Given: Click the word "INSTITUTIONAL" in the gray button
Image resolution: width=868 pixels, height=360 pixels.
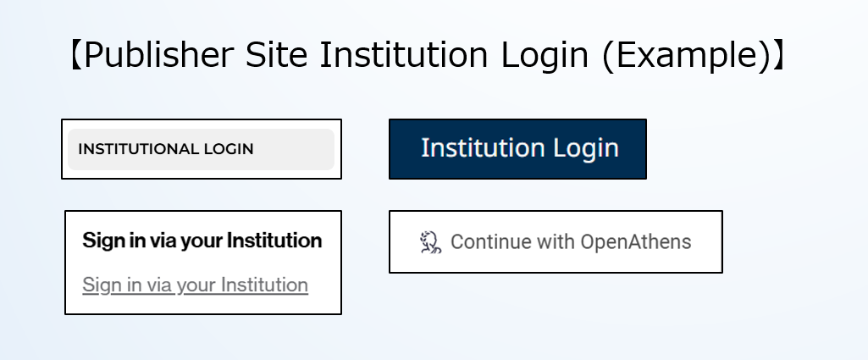Looking at the screenshot, I should coord(137,149).
